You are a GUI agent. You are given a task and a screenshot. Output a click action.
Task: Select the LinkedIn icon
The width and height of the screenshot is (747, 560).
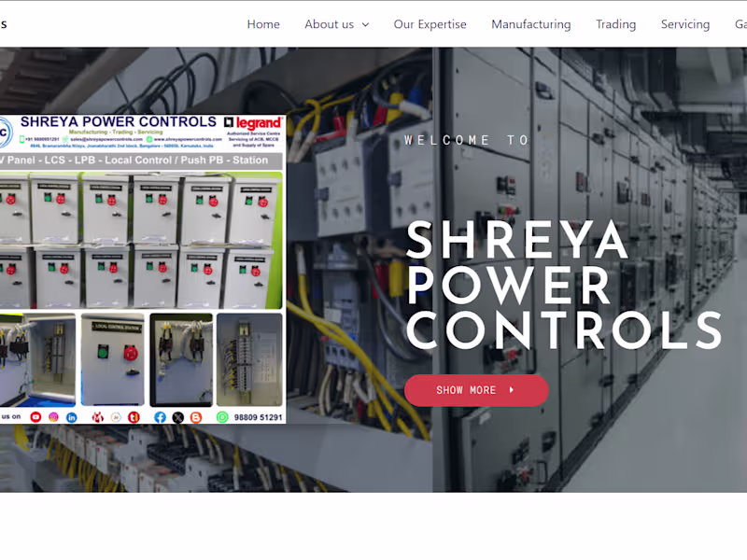point(71,417)
